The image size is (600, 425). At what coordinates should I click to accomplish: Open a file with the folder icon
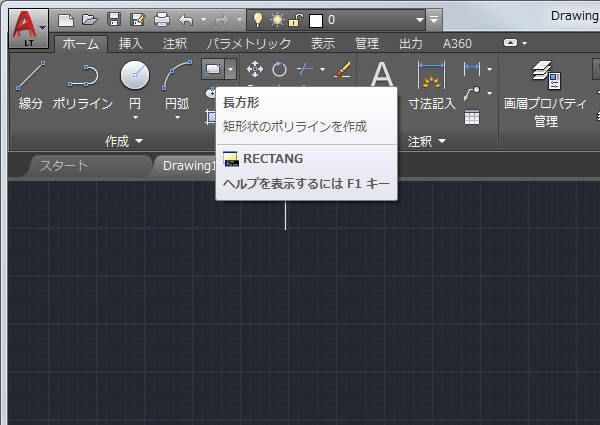90,20
